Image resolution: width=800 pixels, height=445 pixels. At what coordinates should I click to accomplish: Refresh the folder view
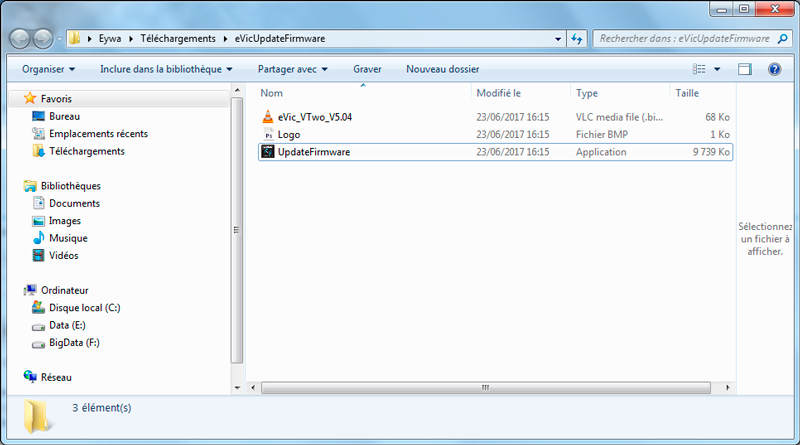click(x=577, y=39)
